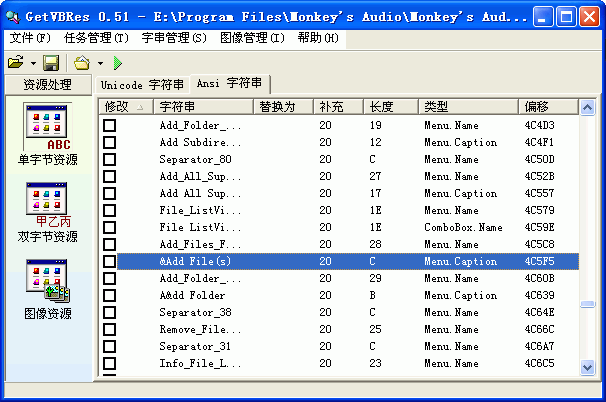
Task: Click the ComboBox.Name type cell
Action: [463, 227]
